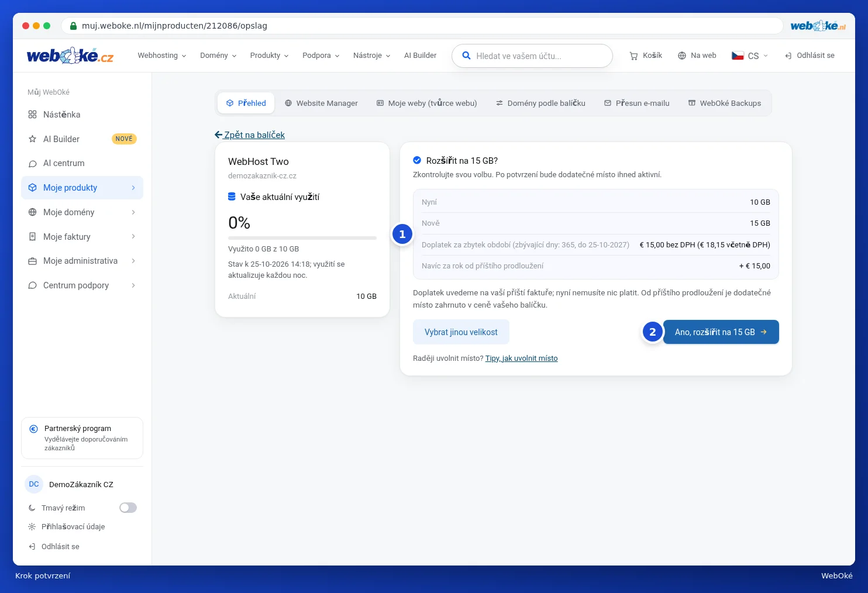Click the WebOké.cz logo
Image resolution: width=868 pixels, height=593 pixels.
[x=70, y=56]
